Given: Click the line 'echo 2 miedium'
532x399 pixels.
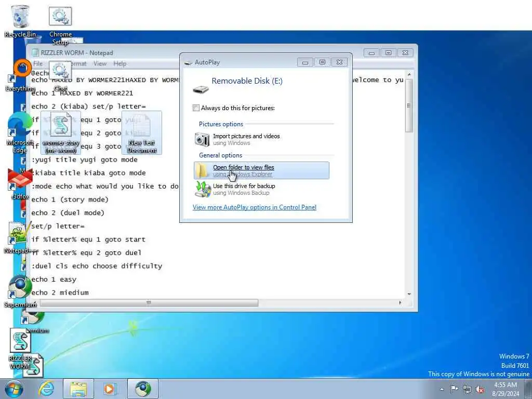Looking at the screenshot, I should [60, 292].
